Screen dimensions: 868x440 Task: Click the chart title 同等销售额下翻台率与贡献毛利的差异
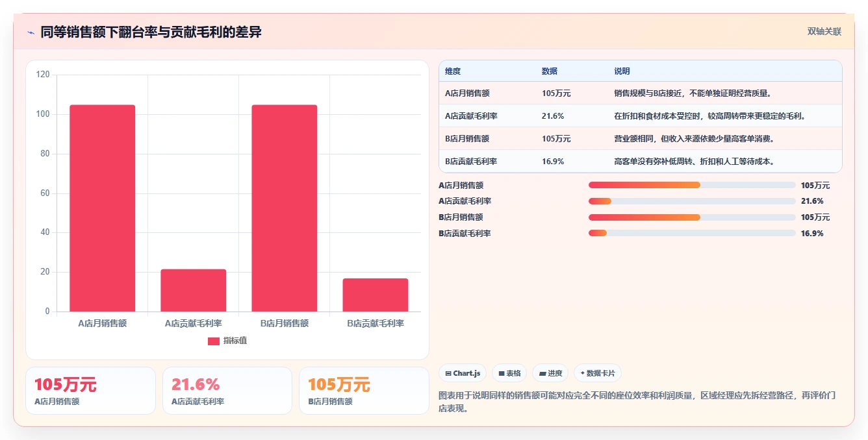(x=151, y=32)
